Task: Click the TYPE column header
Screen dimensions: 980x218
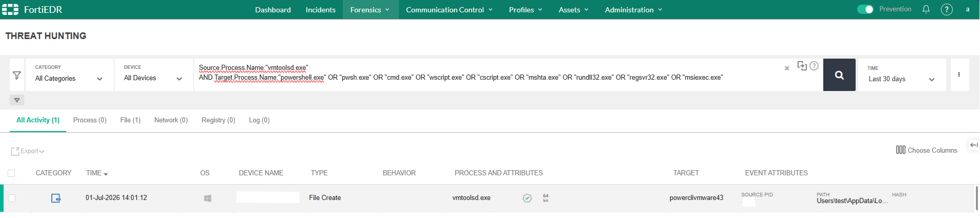Action: click(319, 173)
